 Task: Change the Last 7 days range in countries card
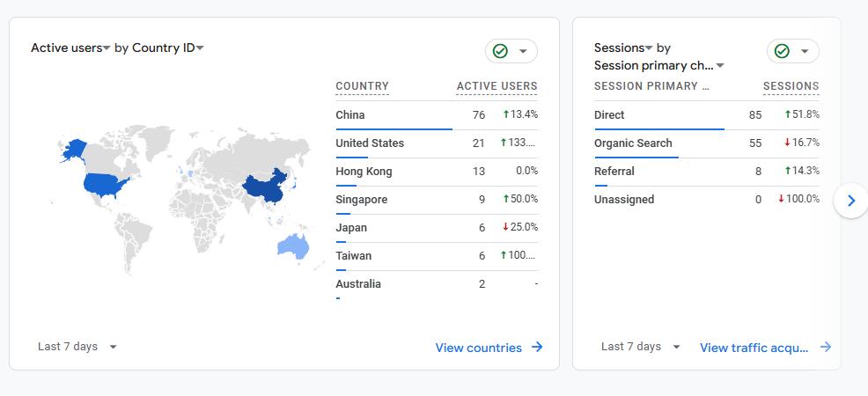pos(77,347)
